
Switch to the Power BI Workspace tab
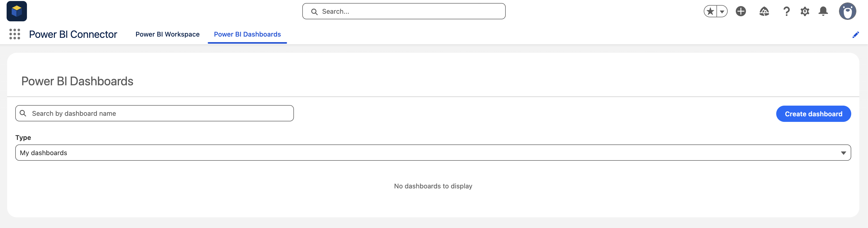[x=168, y=34]
